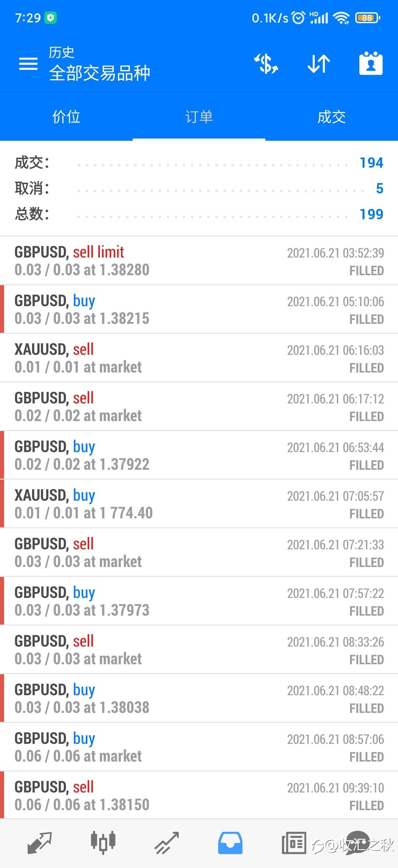
Task: Tap the sort arrows icon
Action: click(319, 64)
